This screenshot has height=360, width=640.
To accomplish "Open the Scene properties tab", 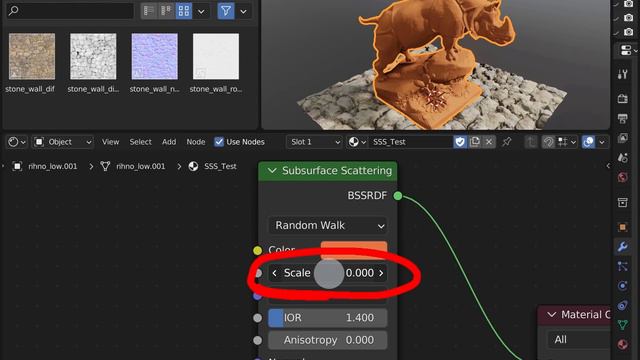I will click(622, 158).
